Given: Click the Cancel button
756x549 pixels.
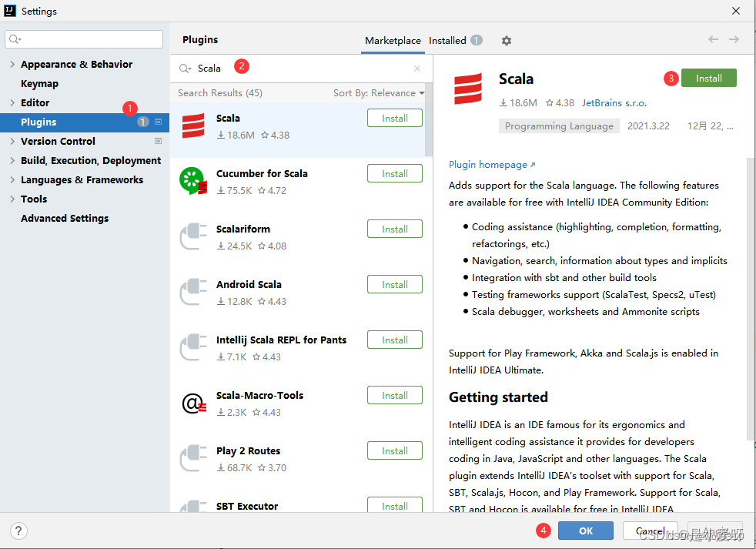Looking at the screenshot, I should tap(651, 531).
